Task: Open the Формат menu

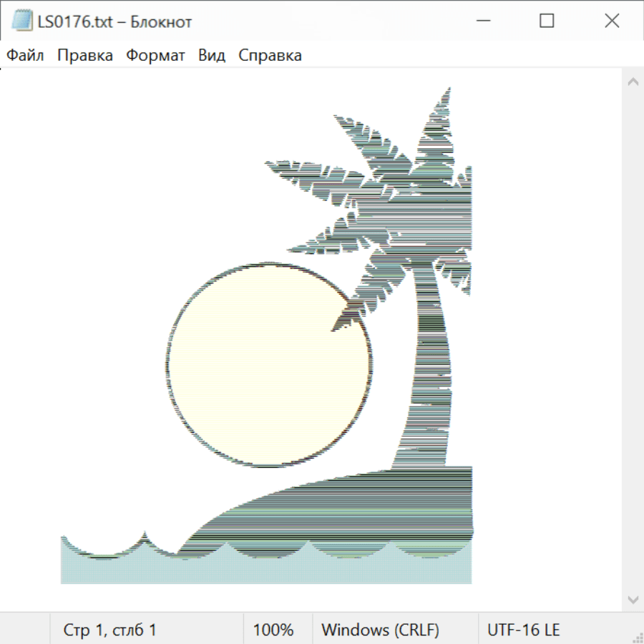Action: point(155,56)
